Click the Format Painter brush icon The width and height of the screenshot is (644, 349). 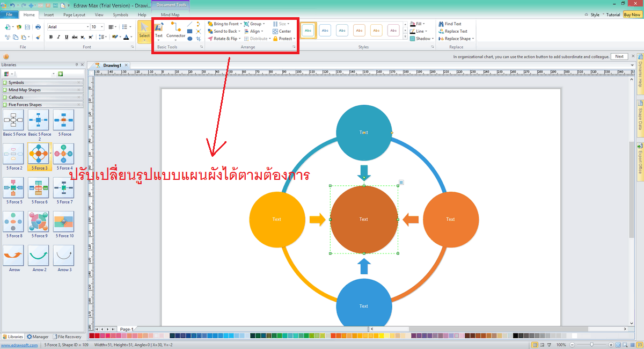pos(38,37)
